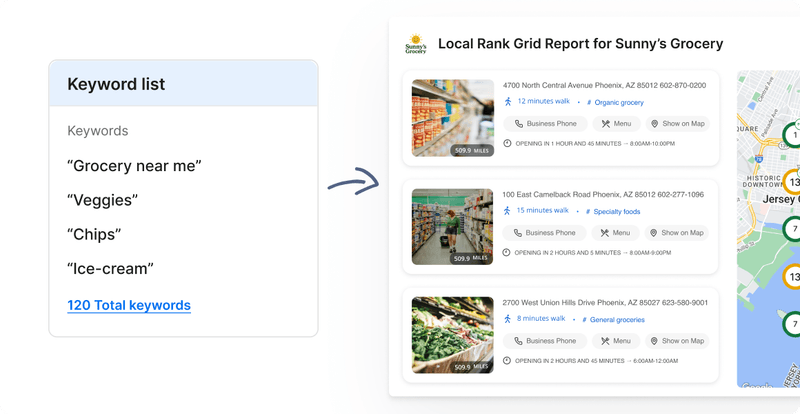Click the Local Rank Grid Report title
800x414 pixels.
(581, 44)
